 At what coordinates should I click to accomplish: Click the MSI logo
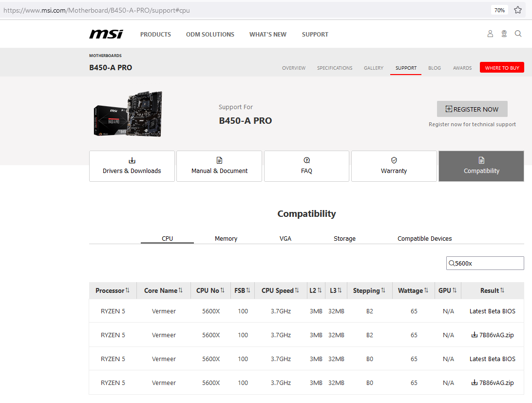pos(106,34)
